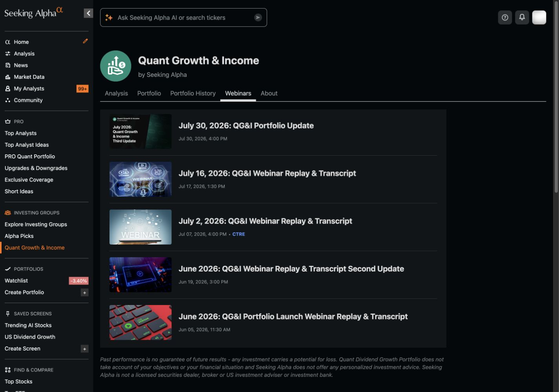
Task: Open July 30, 2026 QG&I Portfolio Update
Action: 246,126
